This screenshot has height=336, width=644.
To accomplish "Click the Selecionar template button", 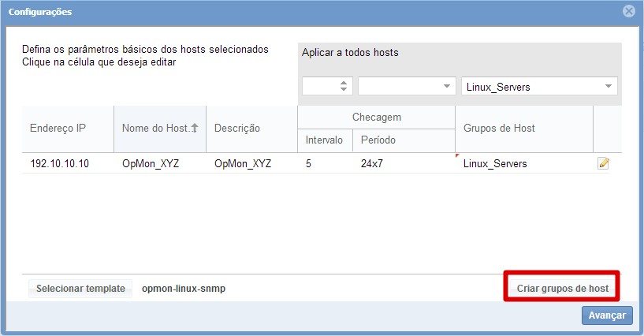I will [x=80, y=288].
